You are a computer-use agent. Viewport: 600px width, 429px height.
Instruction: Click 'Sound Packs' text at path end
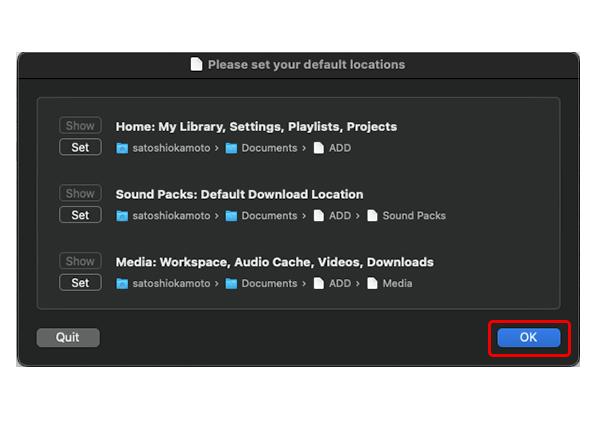pos(414,216)
